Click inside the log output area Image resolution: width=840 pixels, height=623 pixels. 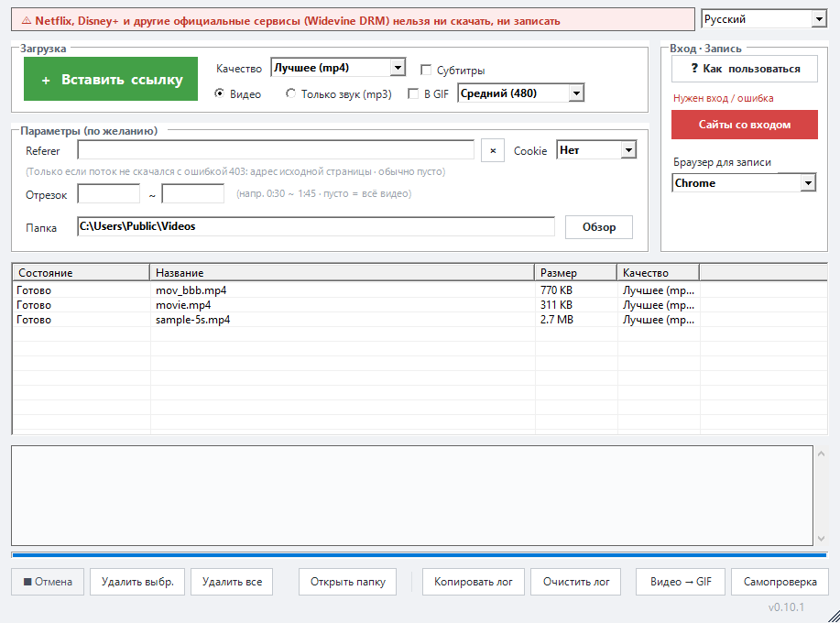[x=412, y=496]
